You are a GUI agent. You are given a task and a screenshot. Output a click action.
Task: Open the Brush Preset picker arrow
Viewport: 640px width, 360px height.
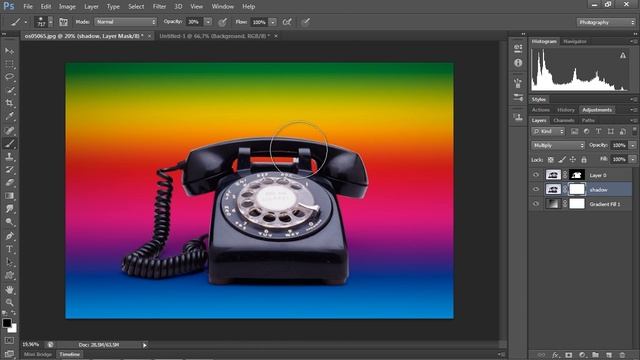50,22
